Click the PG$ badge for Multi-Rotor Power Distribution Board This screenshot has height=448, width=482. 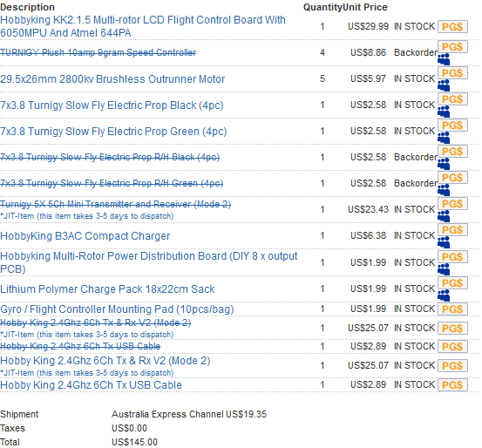(x=452, y=257)
